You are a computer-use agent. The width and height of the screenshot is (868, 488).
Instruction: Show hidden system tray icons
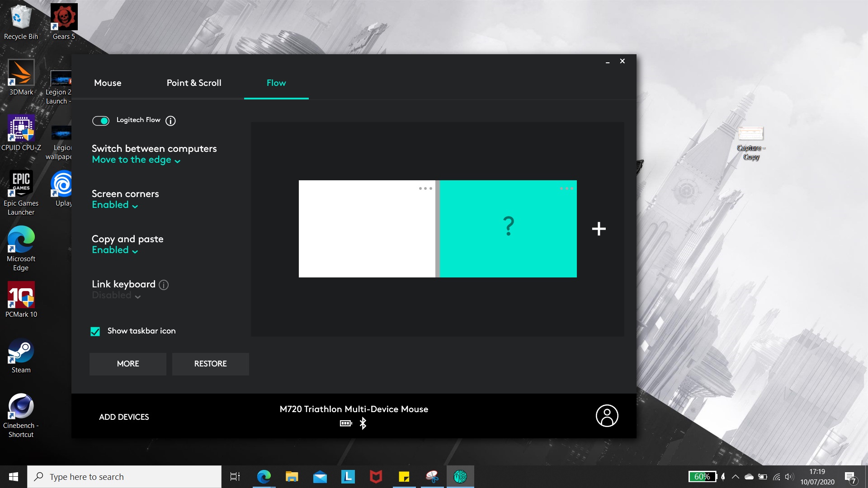click(x=736, y=477)
